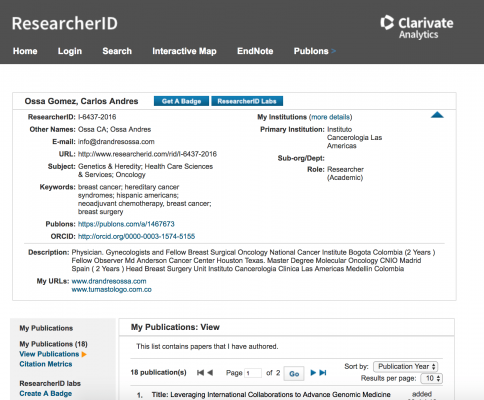Open the Interactive Map

184,51
